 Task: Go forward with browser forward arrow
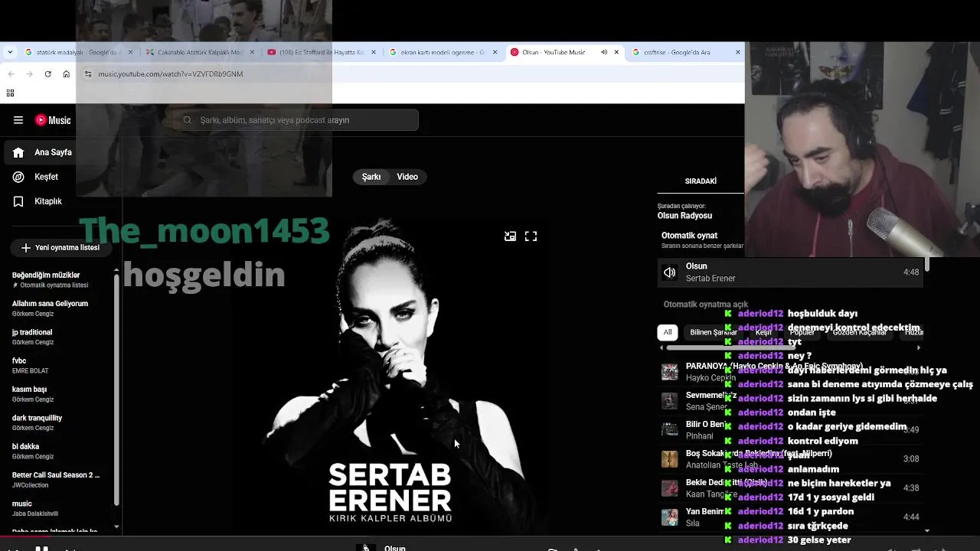point(29,74)
